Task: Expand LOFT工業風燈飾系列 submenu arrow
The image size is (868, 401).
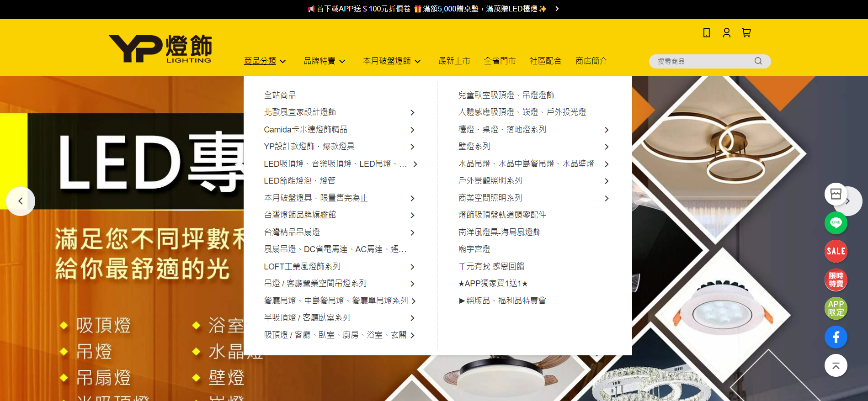Action: [x=412, y=267]
